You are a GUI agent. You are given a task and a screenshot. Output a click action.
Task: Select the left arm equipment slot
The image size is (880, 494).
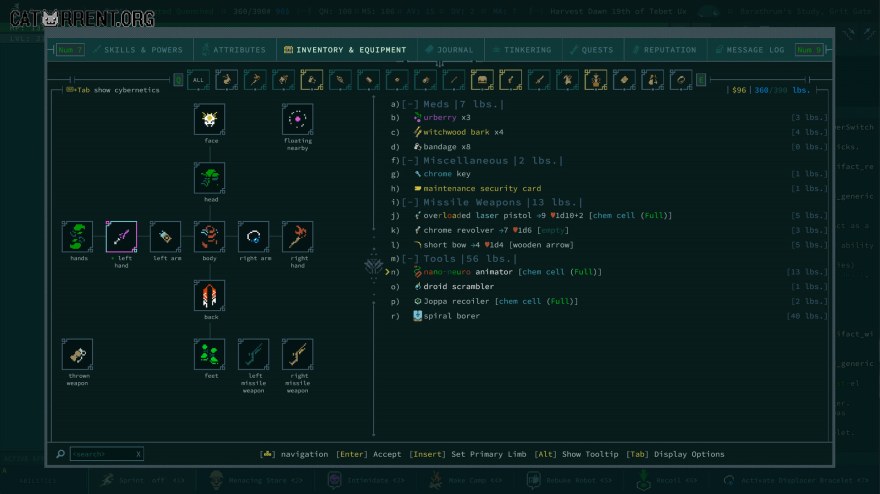pyautogui.click(x=166, y=236)
